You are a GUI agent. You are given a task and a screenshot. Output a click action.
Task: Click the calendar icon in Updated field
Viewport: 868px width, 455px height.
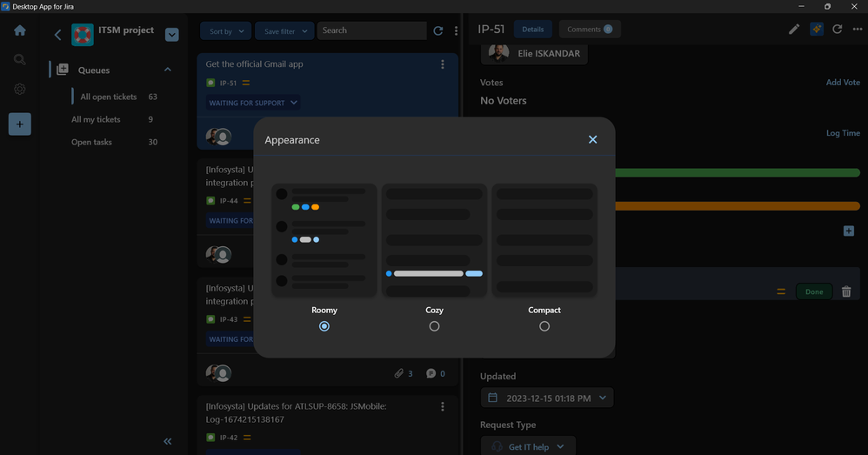[x=492, y=398]
